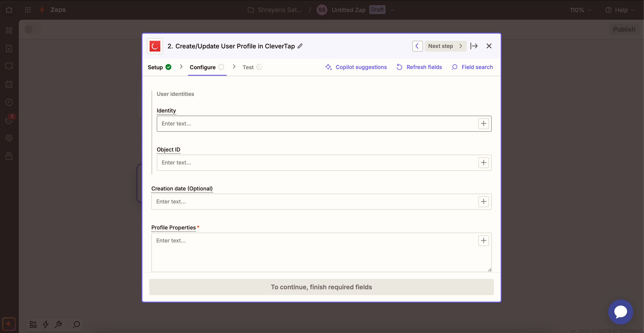Click the Next step button

tap(445, 46)
